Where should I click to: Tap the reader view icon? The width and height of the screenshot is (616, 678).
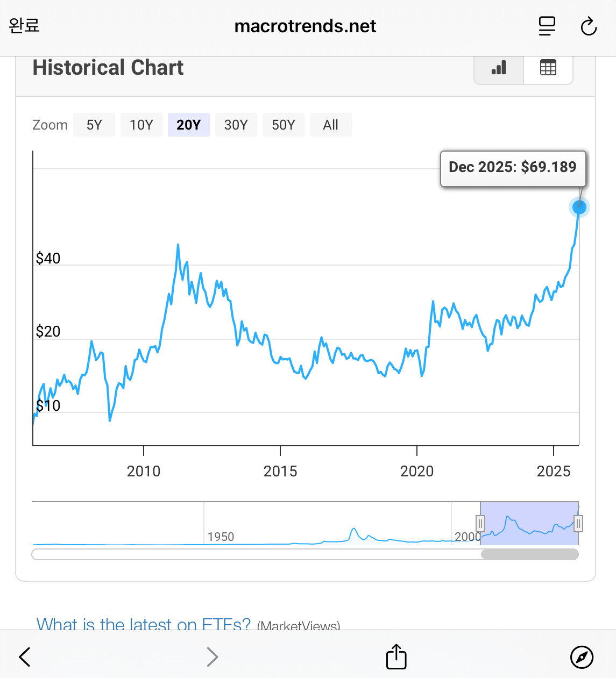pyautogui.click(x=547, y=26)
